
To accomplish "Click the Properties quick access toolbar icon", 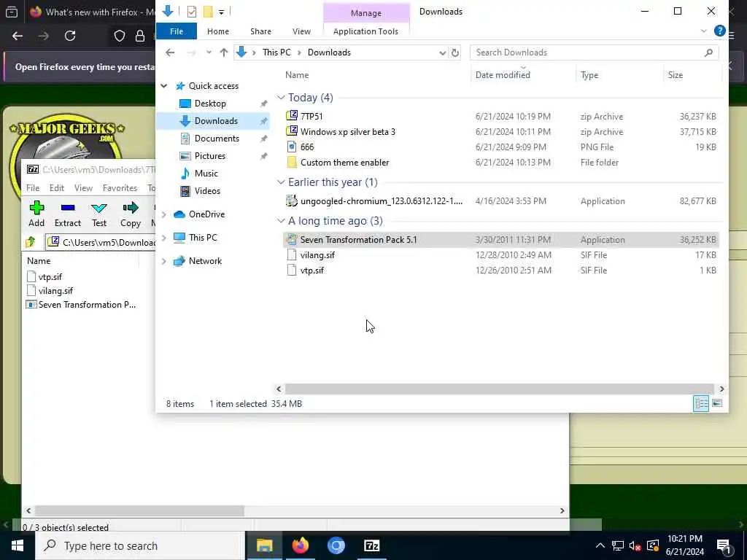I will [x=192, y=12].
